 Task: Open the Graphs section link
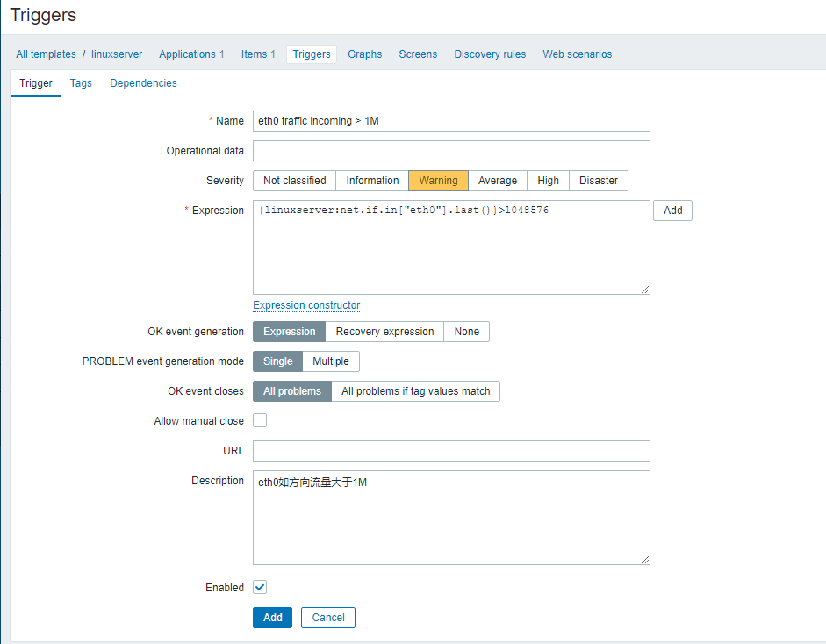[364, 54]
